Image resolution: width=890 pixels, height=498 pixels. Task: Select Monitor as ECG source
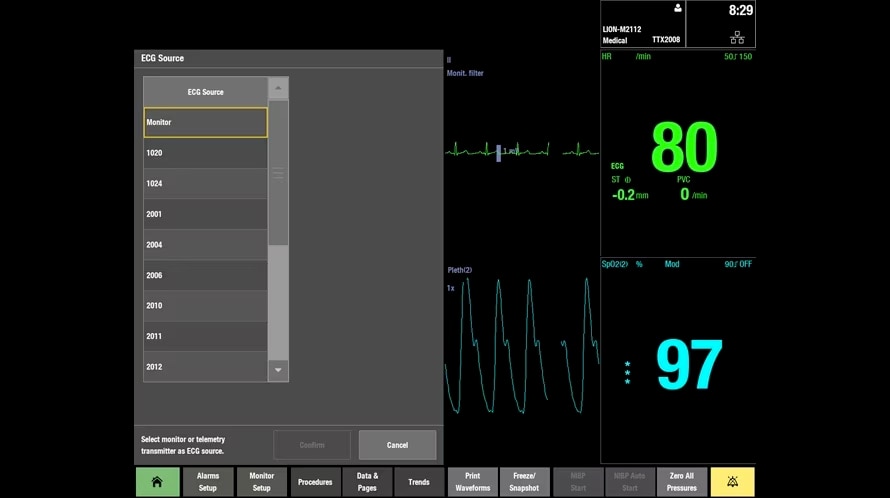pos(205,122)
